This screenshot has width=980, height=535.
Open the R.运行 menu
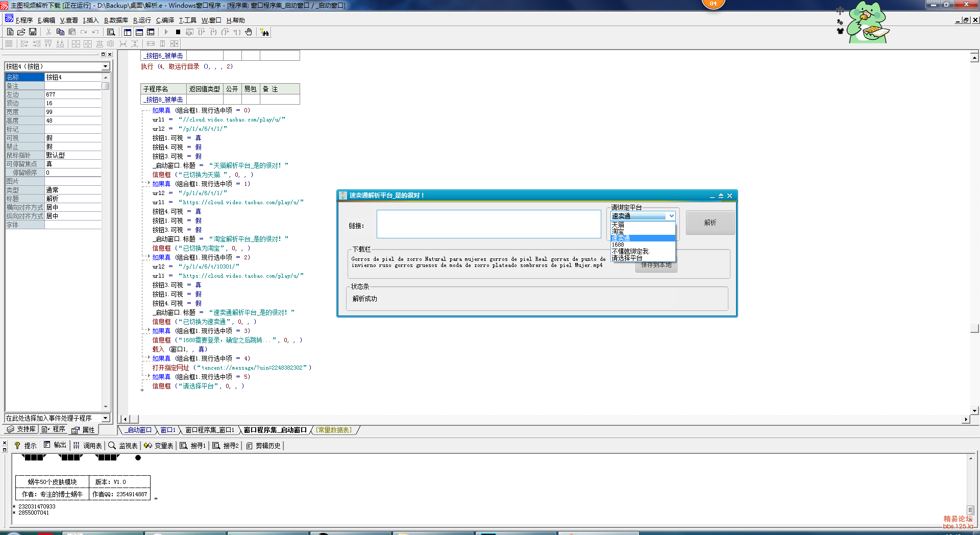142,20
